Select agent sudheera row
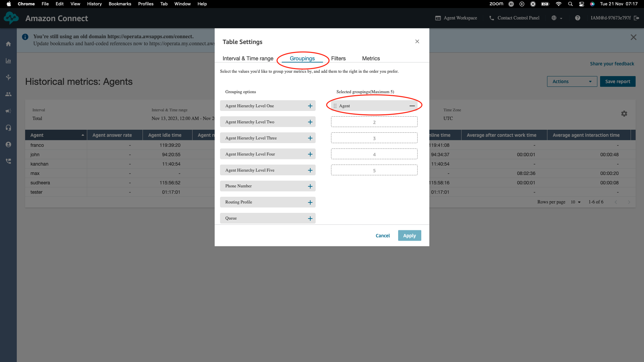Screen dimensions: 644x362 pyautogui.click(x=40, y=183)
